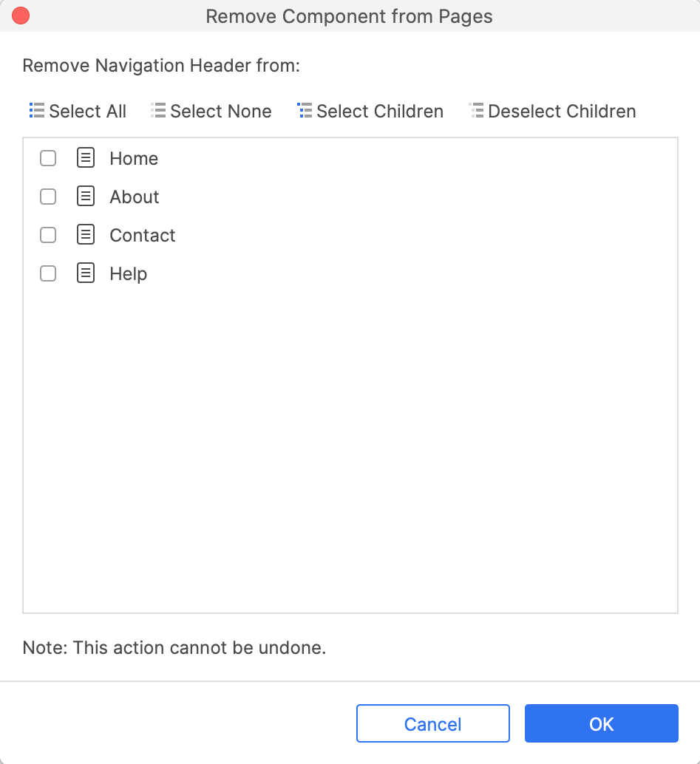
Task: Toggle the Help page checkbox
Action: [x=48, y=274]
